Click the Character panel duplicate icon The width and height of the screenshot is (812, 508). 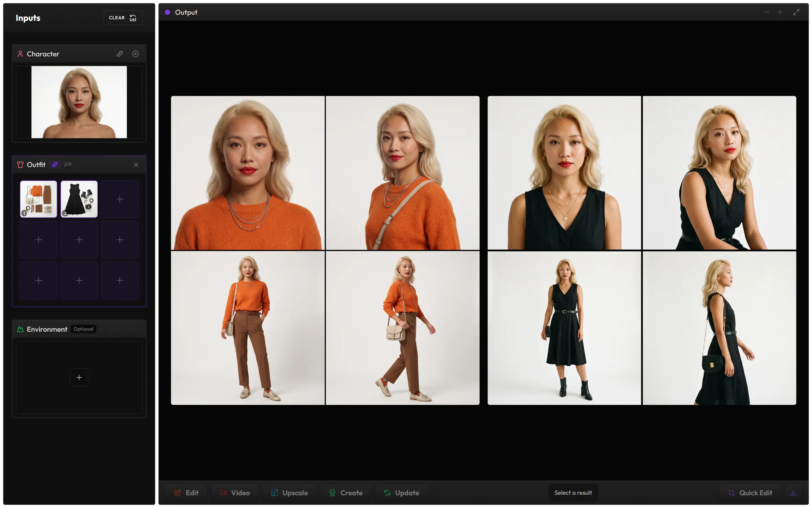tap(120, 54)
